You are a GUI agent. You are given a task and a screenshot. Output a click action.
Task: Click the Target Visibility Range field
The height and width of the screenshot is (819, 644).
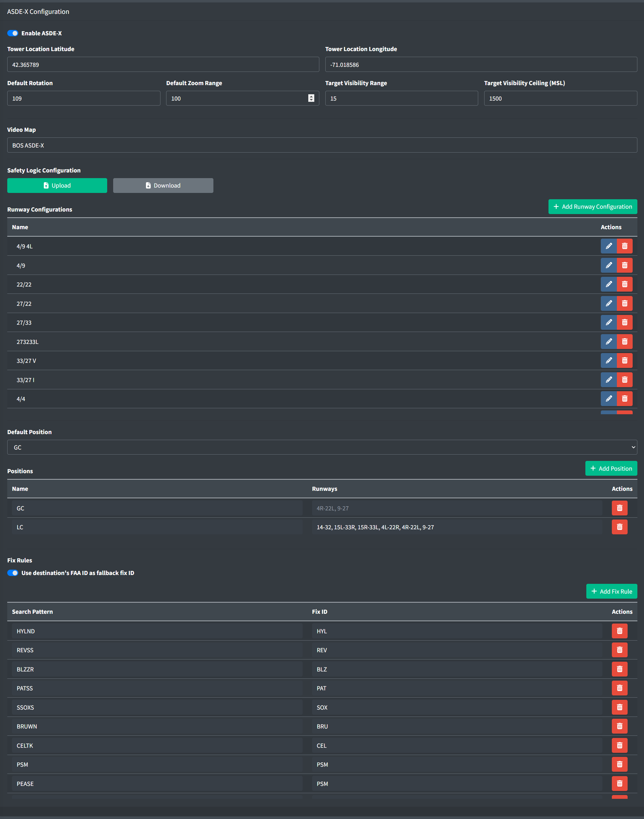click(x=402, y=98)
